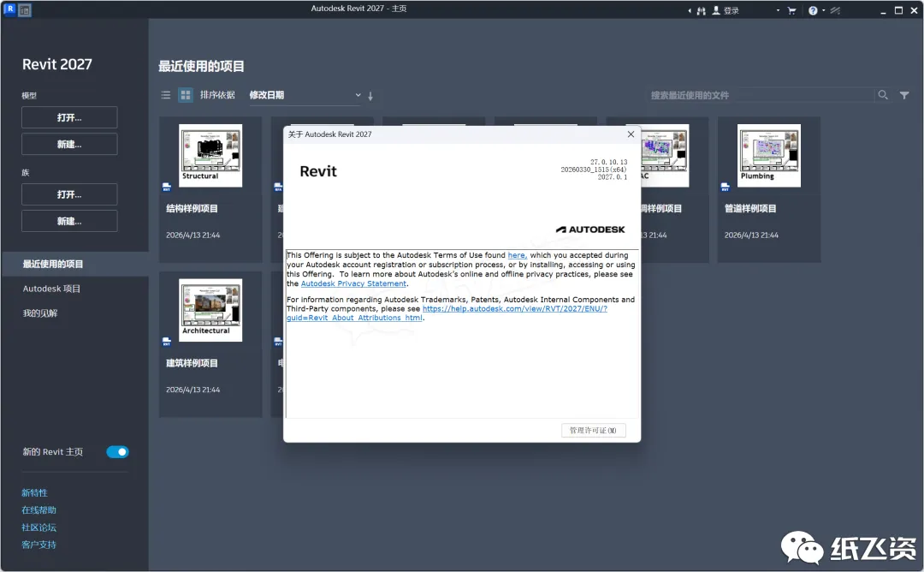The height and width of the screenshot is (572, 924).
Task: Toggle sort direction arrow
Action: coord(370,96)
